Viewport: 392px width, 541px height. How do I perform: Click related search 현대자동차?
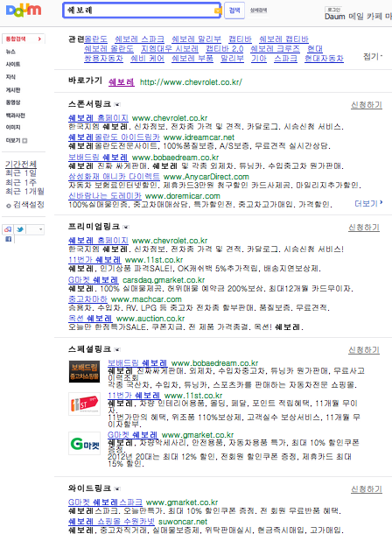tap(324, 59)
